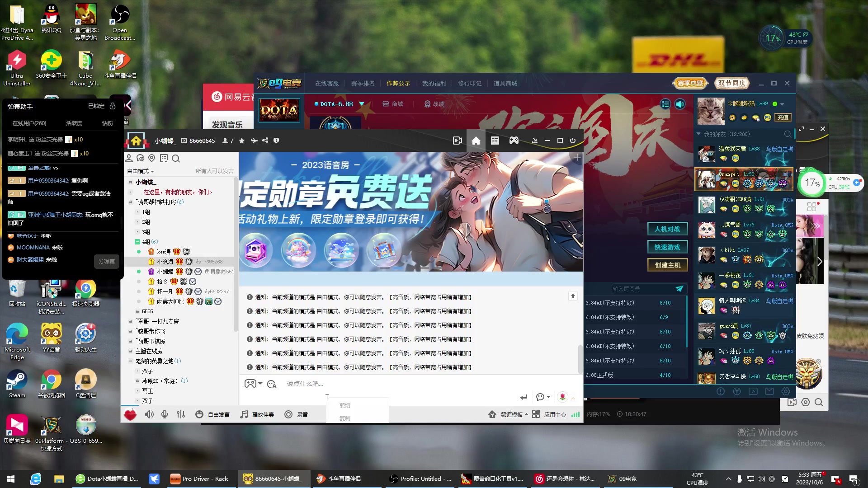Screen dimensions: 868x488
Task: Click the list view icon in 09 platform
Action: [665, 104]
